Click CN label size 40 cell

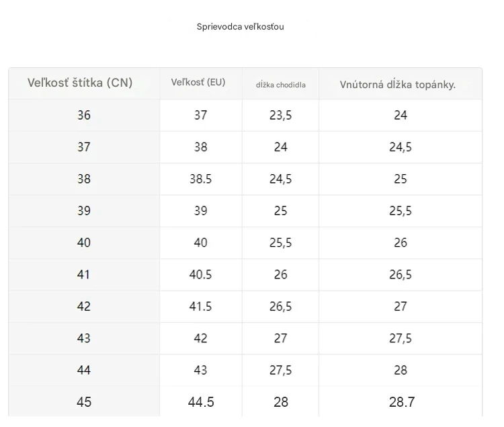point(84,243)
